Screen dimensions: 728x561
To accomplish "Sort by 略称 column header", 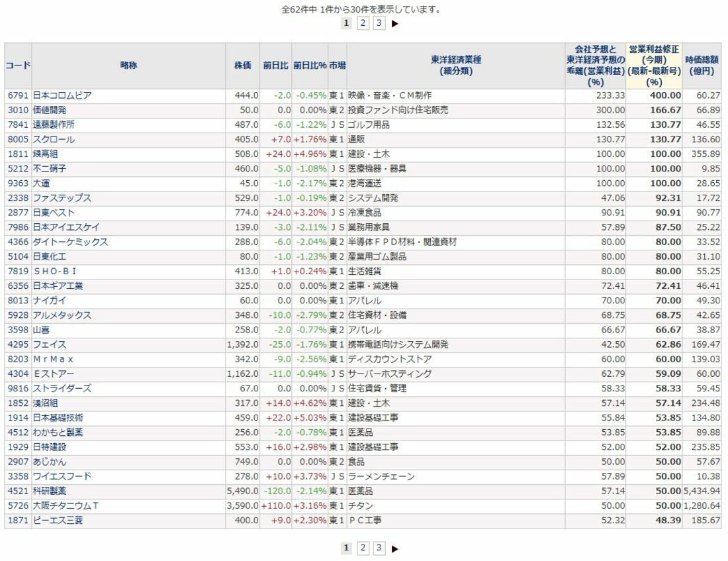I will coord(128,66).
